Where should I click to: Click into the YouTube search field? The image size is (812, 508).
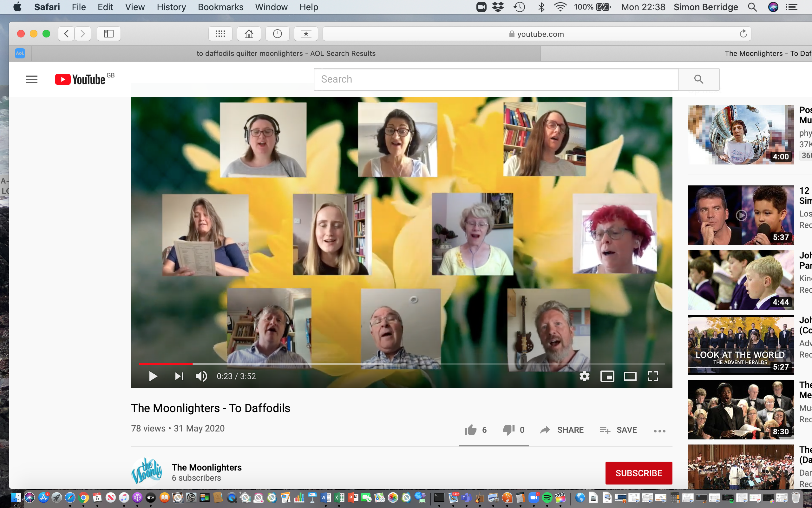(496, 79)
